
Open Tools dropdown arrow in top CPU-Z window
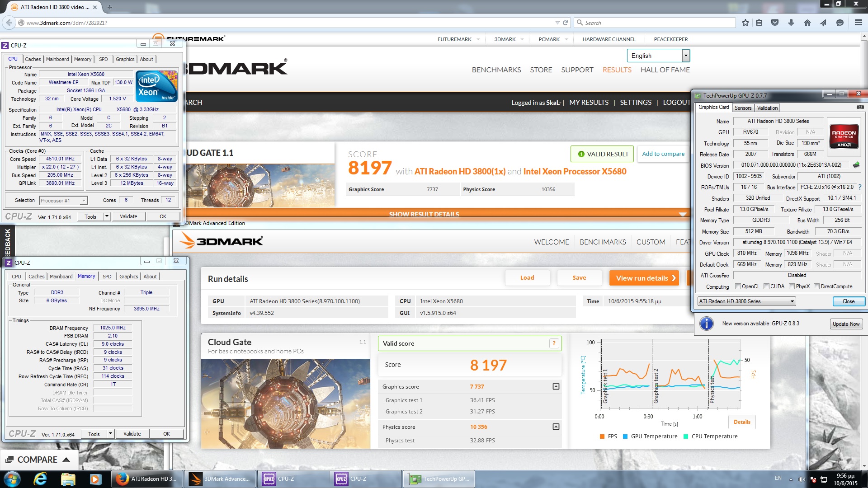tap(107, 216)
